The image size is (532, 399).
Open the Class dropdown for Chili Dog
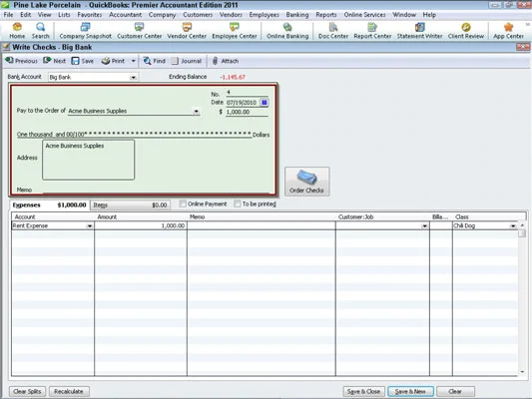[x=513, y=225]
